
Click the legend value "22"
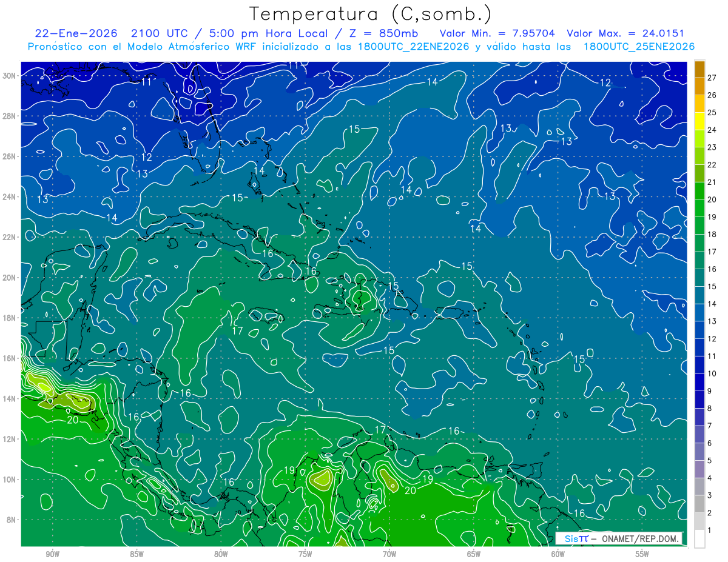(x=712, y=164)
